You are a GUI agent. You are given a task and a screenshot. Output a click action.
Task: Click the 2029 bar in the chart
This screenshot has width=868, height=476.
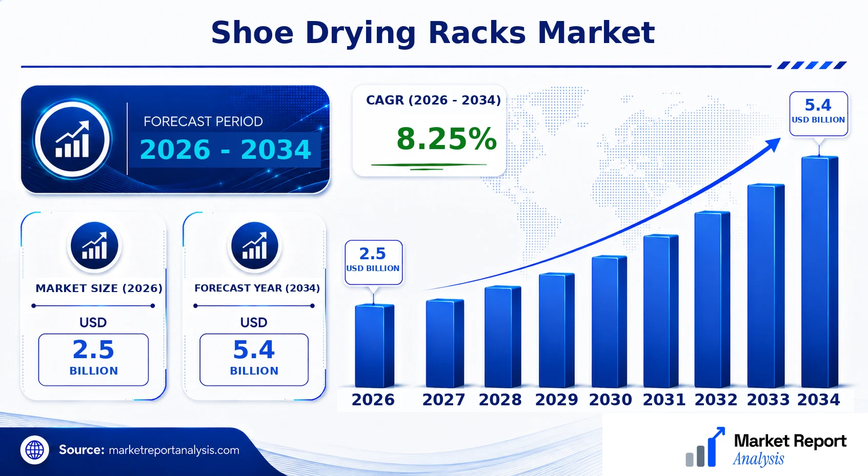click(x=556, y=330)
